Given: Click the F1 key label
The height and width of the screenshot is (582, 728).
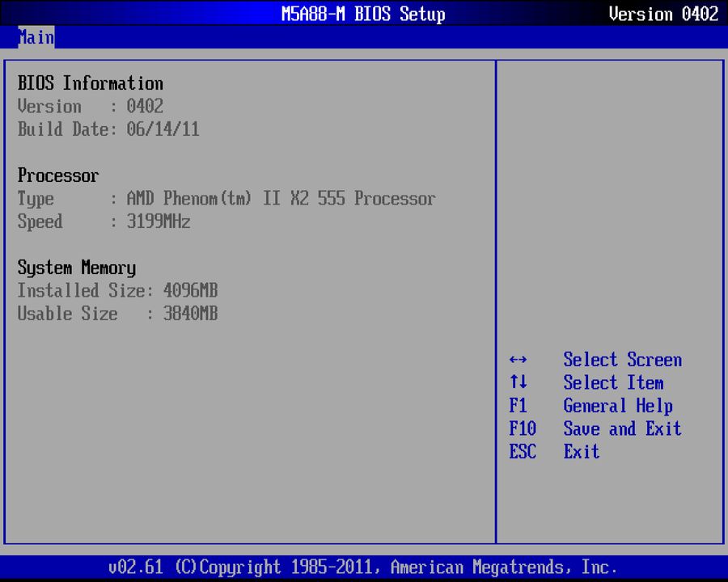Looking at the screenshot, I should (518, 406).
